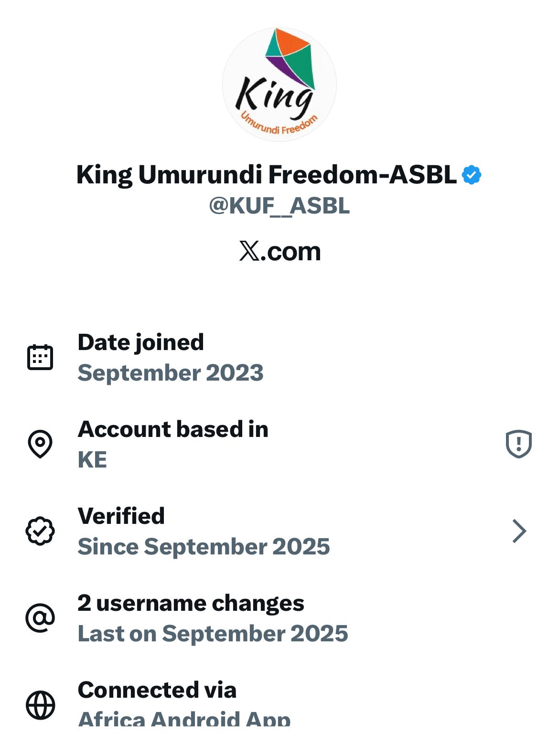Viewport: 559px width, 756px height.
Task: Tap the KE country code text
Action: coord(92,459)
